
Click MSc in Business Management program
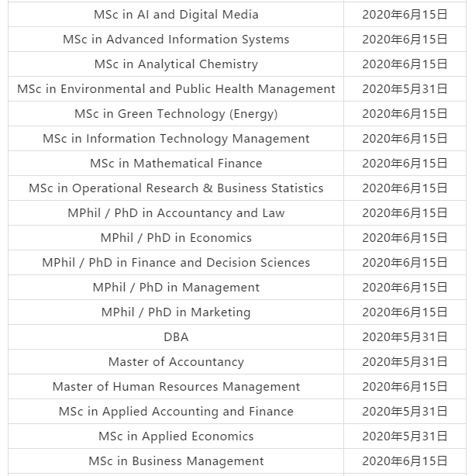pos(176,461)
